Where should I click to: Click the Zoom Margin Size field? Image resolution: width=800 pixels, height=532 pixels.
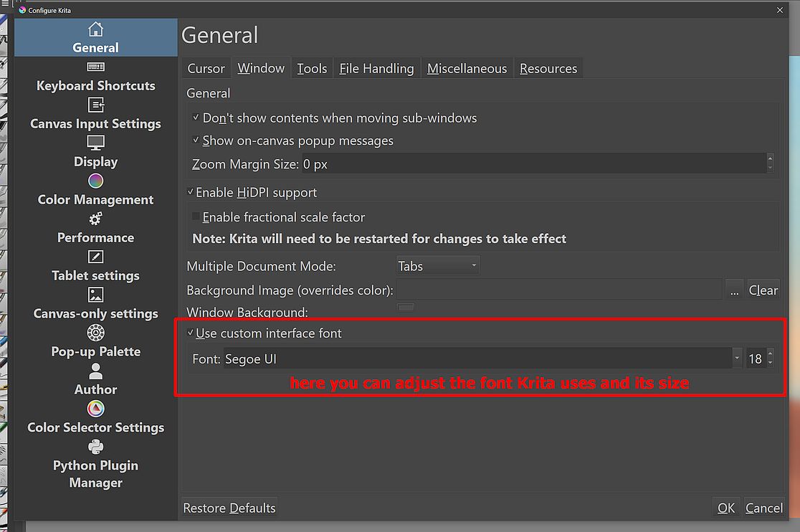point(533,163)
